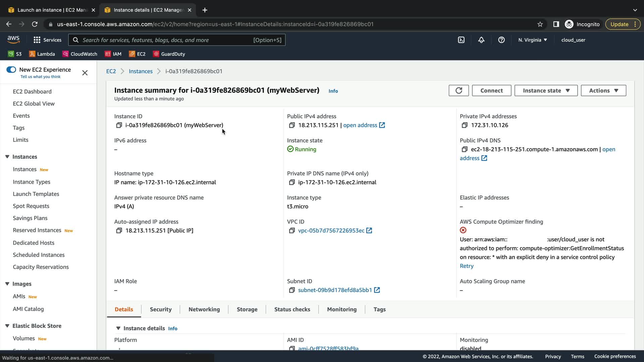Copy the private IPv4 address
This screenshot has height=362, width=644.
pyautogui.click(x=464, y=125)
